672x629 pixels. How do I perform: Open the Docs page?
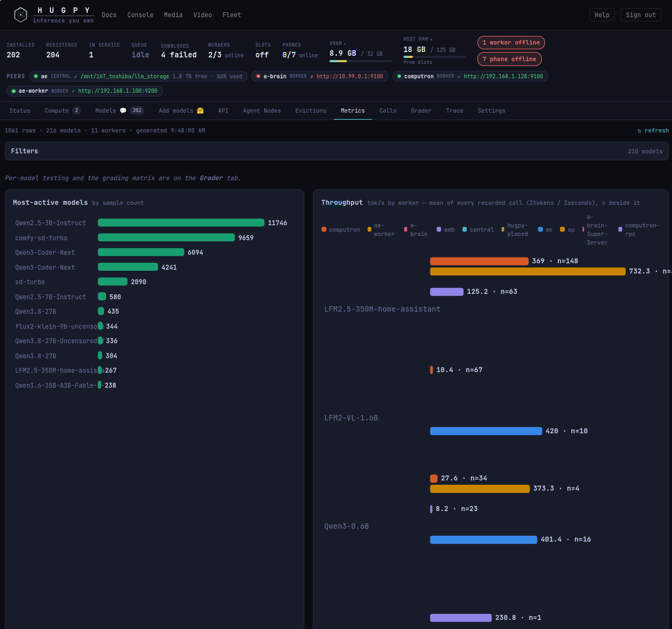point(109,15)
